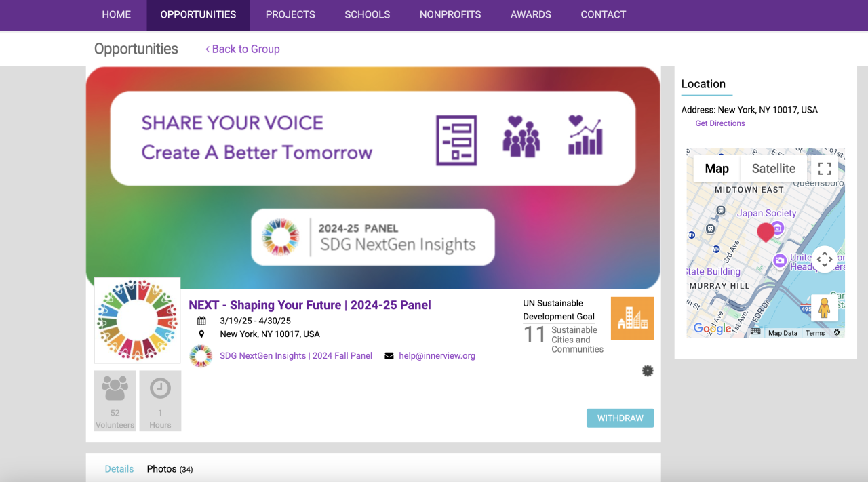The width and height of the screenshot is (868, 482).
Task: Click 'Address: New York, NY 10017, USA' text
Action: pyautogui.click(x=749, y=110)
